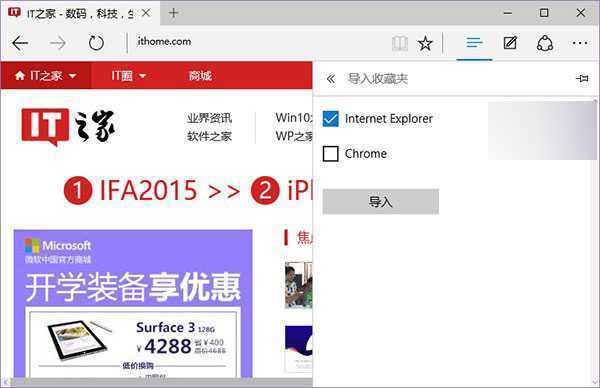Check the Chrome import option

(331, 154)
